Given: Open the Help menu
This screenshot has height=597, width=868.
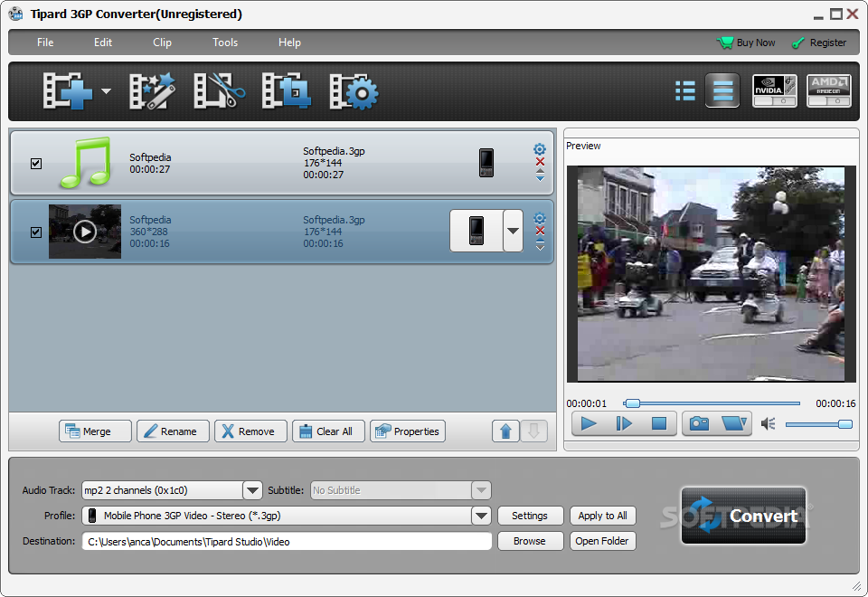Looking at the screenshot, I should [289, 43].
